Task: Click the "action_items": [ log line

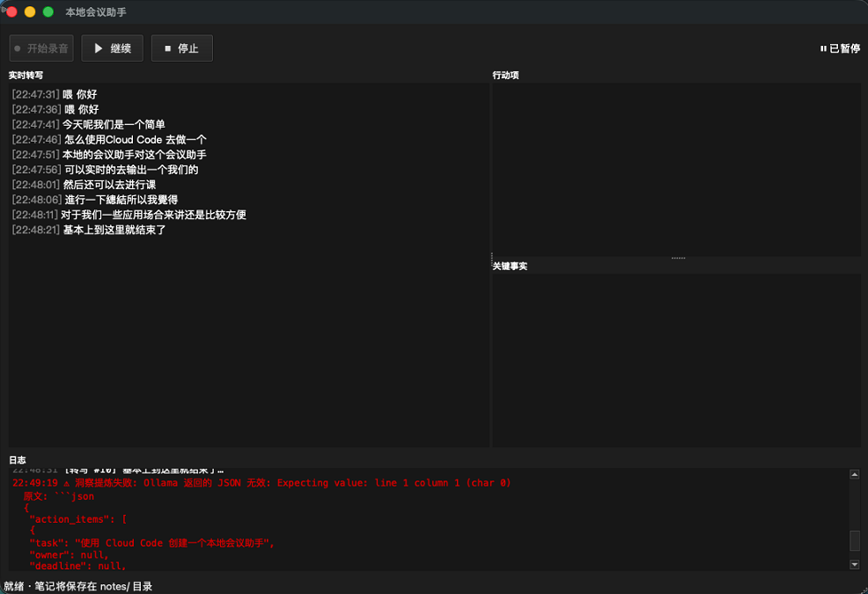Action: tap(78, 519)
